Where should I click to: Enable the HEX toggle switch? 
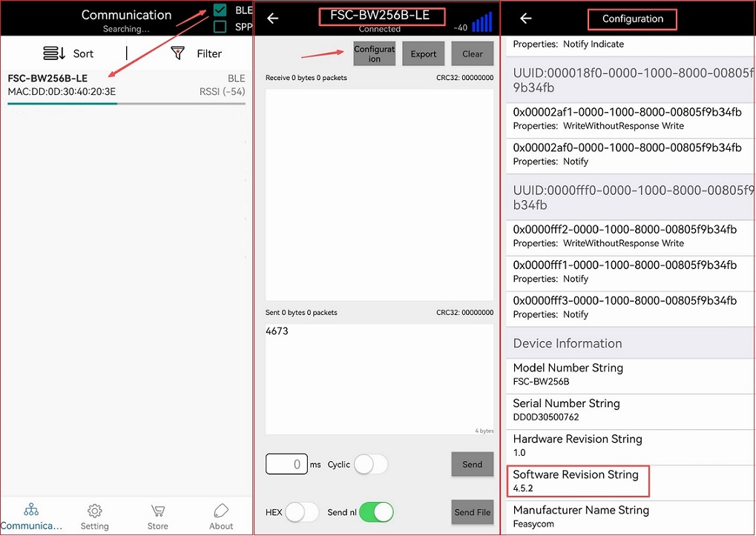[302, 512]
